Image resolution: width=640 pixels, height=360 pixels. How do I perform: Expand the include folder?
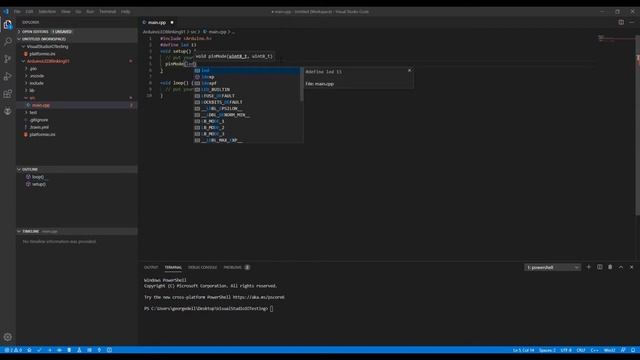coord(77,83)
